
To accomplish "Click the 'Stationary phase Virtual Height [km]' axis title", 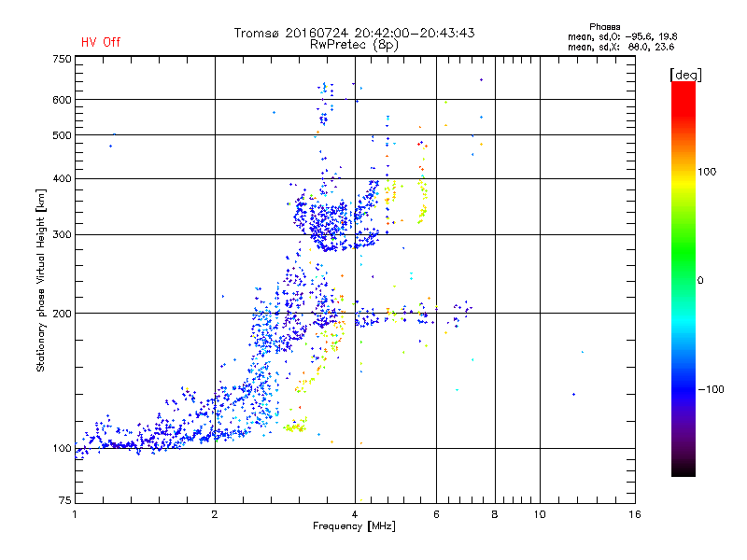I will click(x=41, y=280).
